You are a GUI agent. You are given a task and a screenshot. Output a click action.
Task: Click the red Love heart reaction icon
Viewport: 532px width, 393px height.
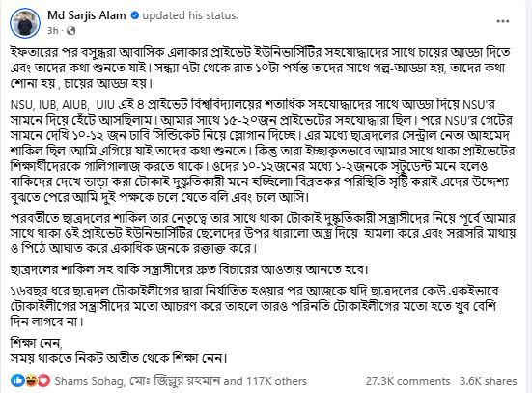click(x=43, y=380)
